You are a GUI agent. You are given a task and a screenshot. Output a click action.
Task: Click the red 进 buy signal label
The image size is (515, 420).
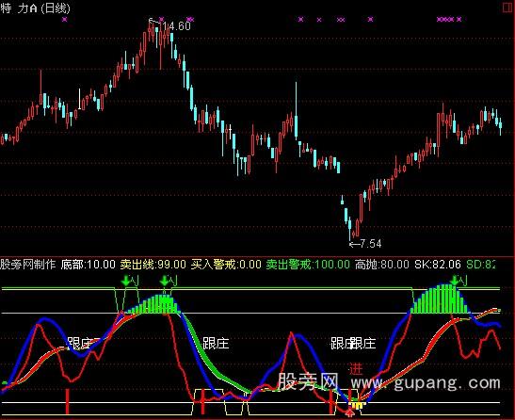tap(356, 369)
